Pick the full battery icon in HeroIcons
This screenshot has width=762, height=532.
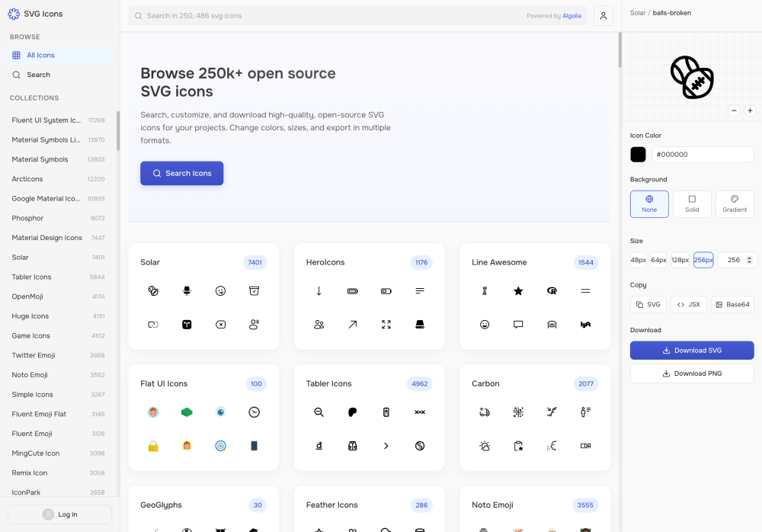point(352,291)
